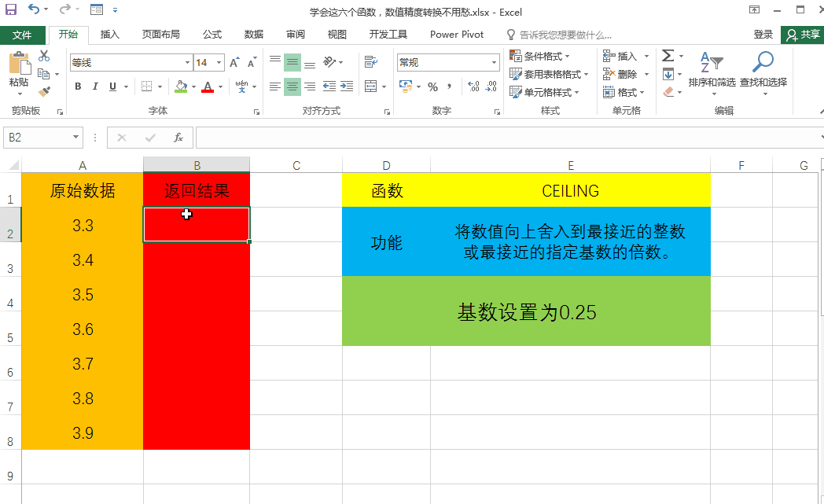Click in the formula bar
Image resolution: width=824 pixels, height=504 pixels.
click(509, 138)
